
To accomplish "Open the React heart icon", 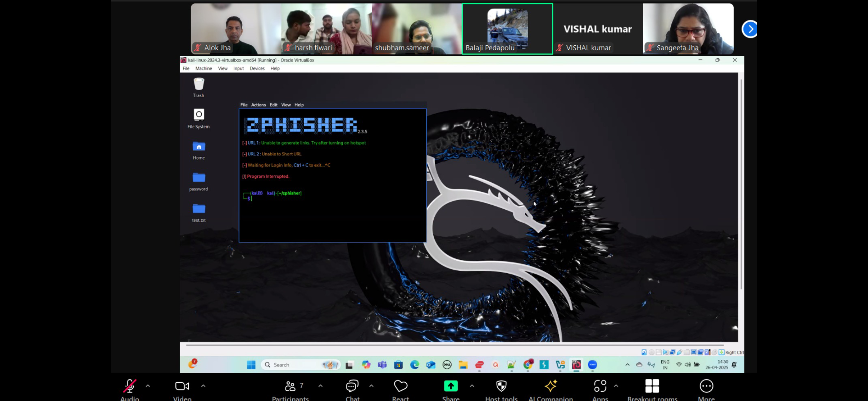I will (x=401, y=386).
